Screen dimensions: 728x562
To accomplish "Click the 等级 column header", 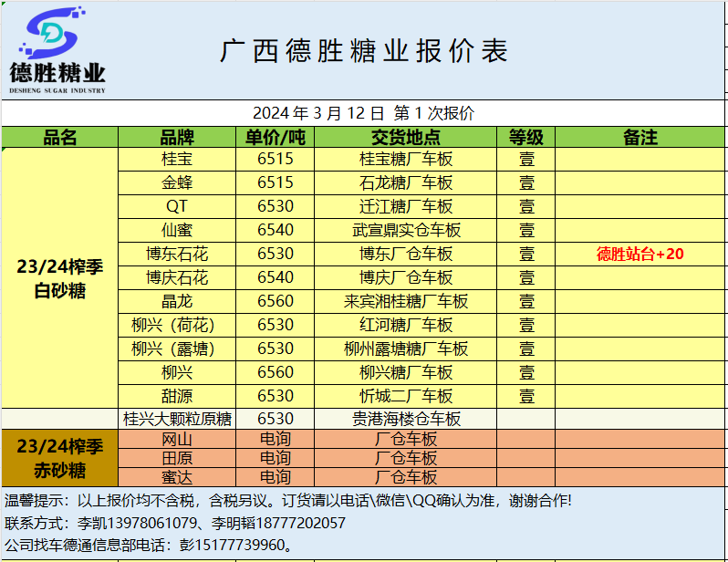I will pos(526,137).
